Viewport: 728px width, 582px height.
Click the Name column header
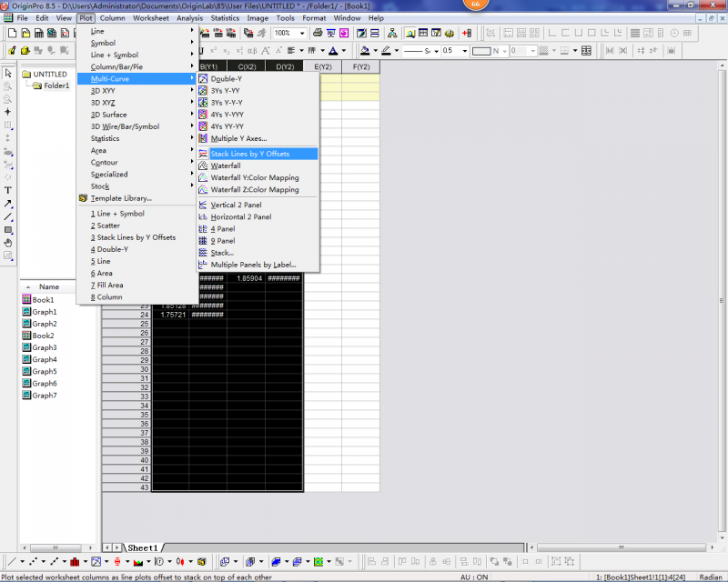pos(48,286)
